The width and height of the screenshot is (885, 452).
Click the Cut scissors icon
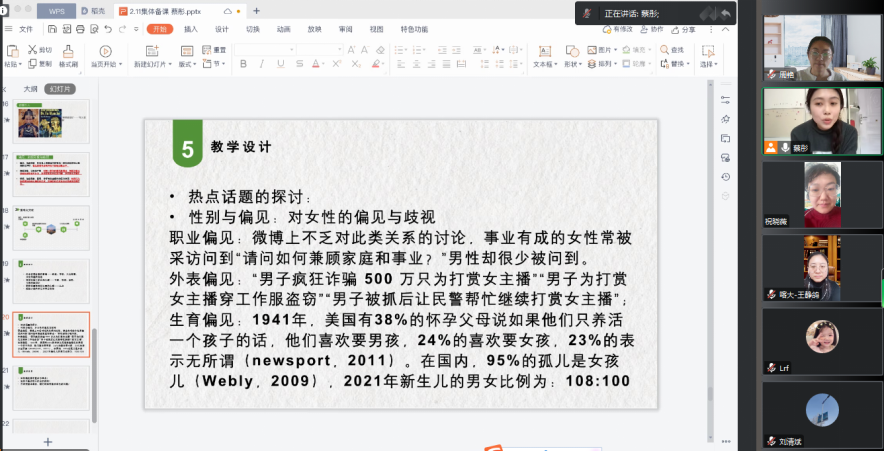(x=32, y=49)
